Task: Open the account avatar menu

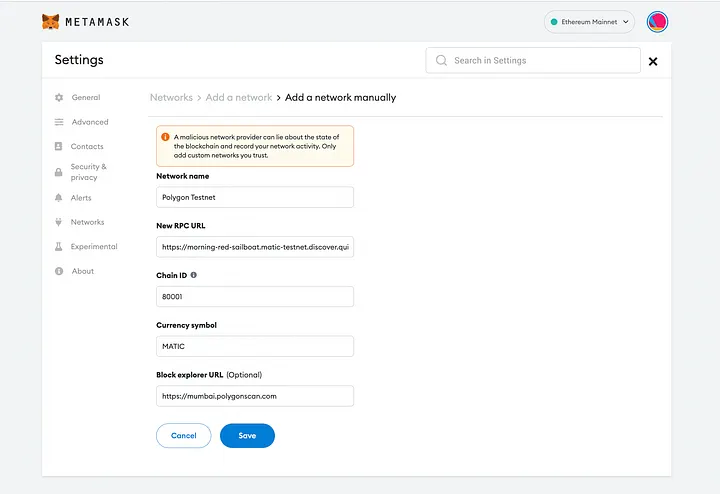Action: pyautogui.click(x=657, y=22)
